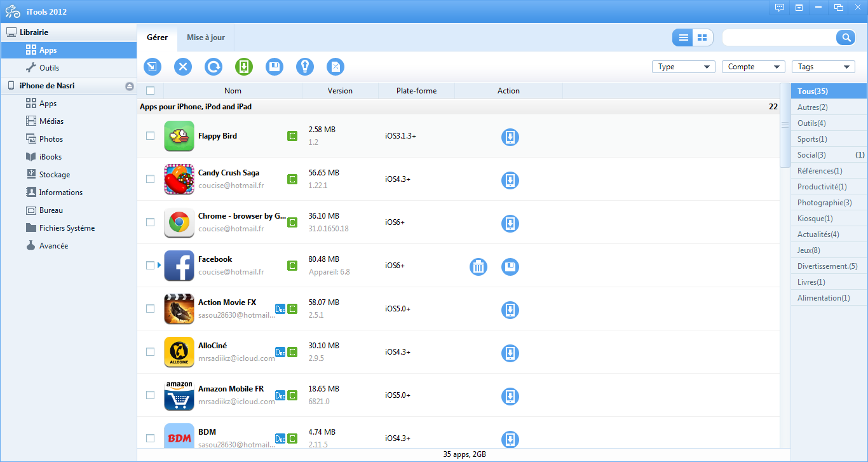
Task: Open the Tags filter dropdown
Action: pos(824,67)
